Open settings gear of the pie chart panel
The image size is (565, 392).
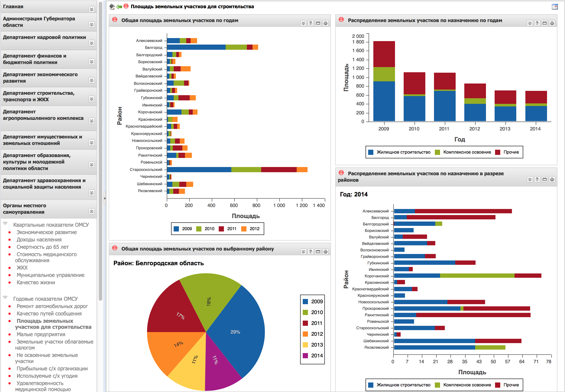tap(325, 252)
